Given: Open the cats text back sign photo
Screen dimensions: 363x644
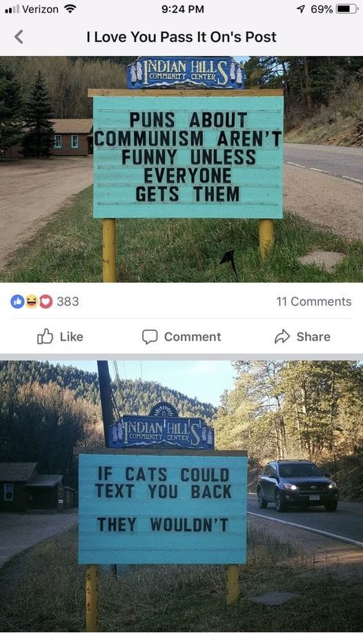Looking at the screenshot, I should [181, 496].
